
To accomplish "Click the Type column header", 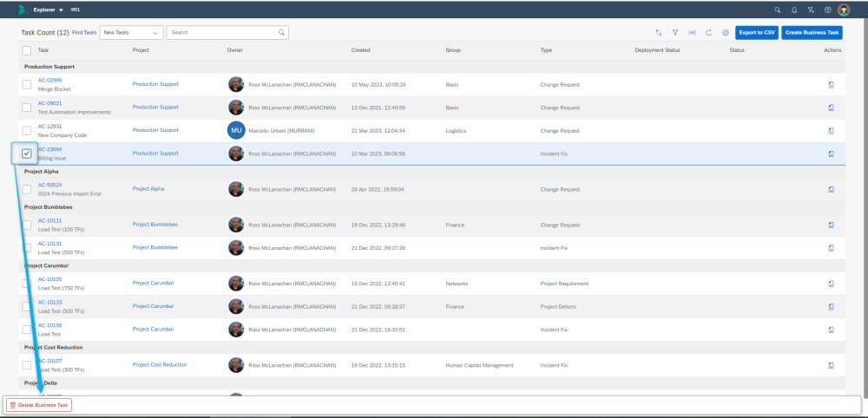I will tap(546, 50).
